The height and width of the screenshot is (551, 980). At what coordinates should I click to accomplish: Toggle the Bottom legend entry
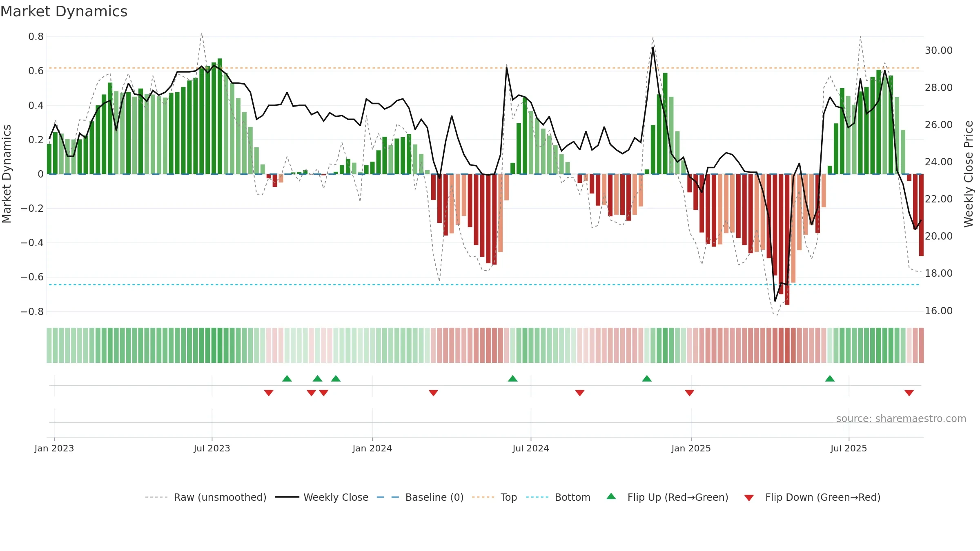(558, 497)
